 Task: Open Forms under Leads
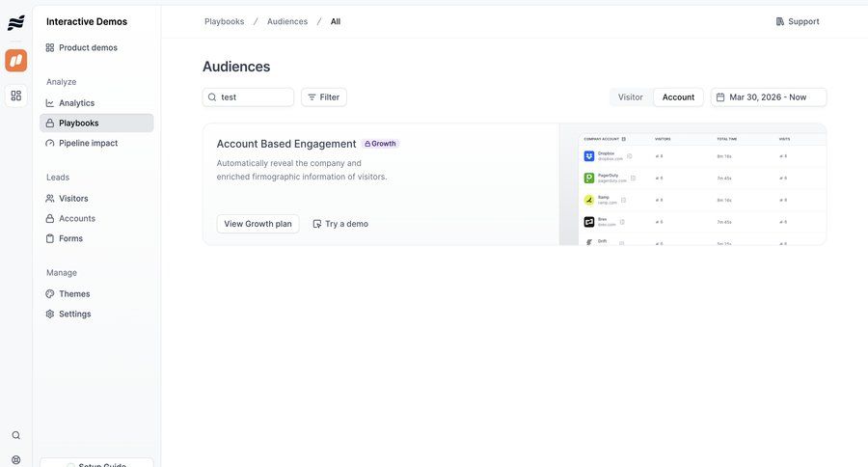coord(96,238)
